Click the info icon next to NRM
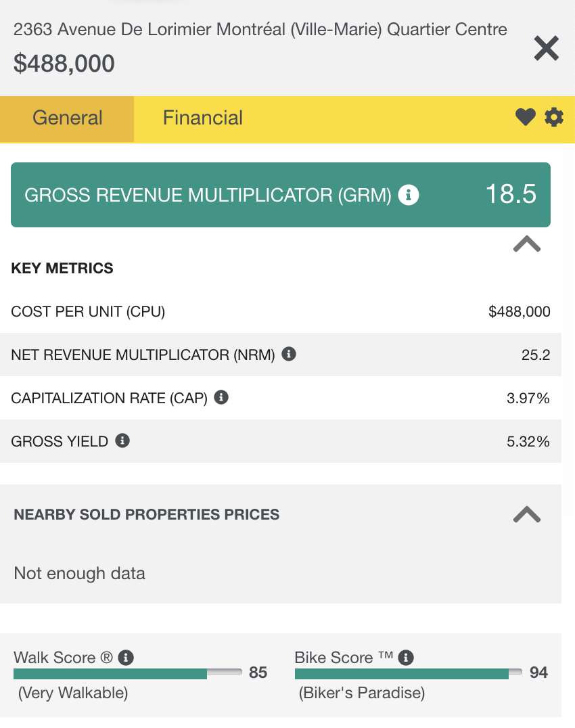The width and height of the screenshot is (575, 728). (x=289, y=354)
